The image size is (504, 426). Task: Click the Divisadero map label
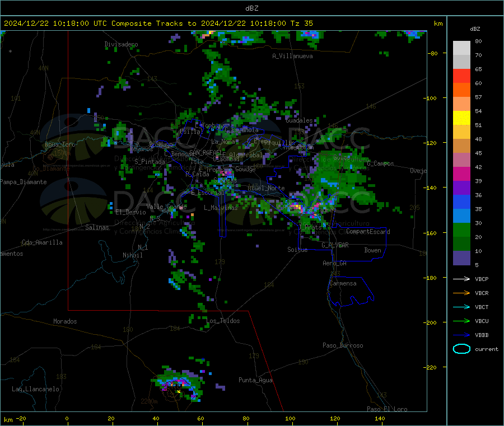pos(121,44)
